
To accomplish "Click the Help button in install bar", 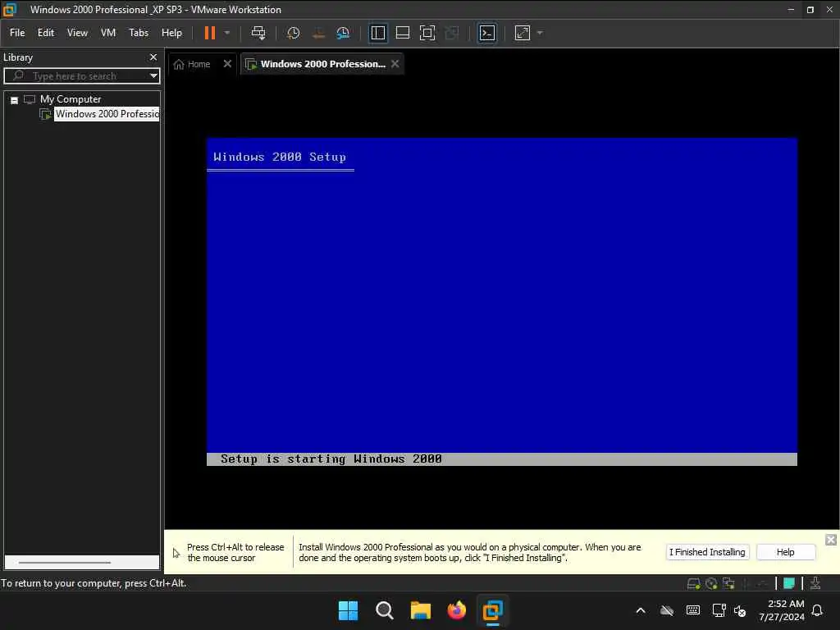I will [x=785, y=552].
